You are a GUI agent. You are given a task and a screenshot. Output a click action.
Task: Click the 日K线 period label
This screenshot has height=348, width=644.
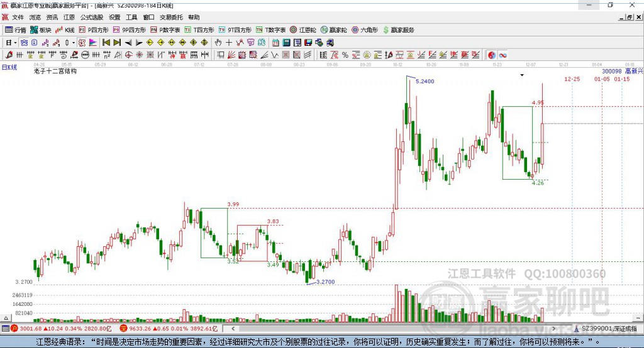9,67
